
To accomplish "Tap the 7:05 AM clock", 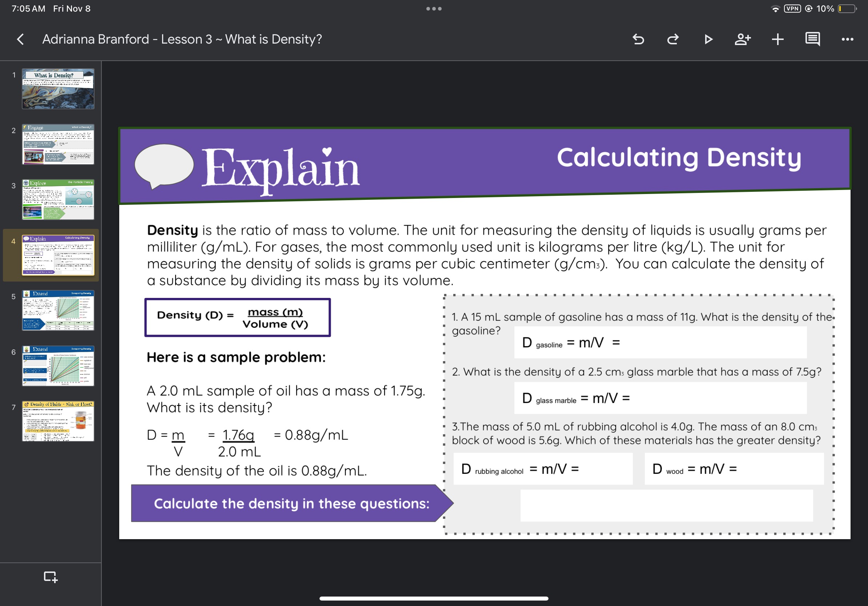I will (x=28, y=9).
